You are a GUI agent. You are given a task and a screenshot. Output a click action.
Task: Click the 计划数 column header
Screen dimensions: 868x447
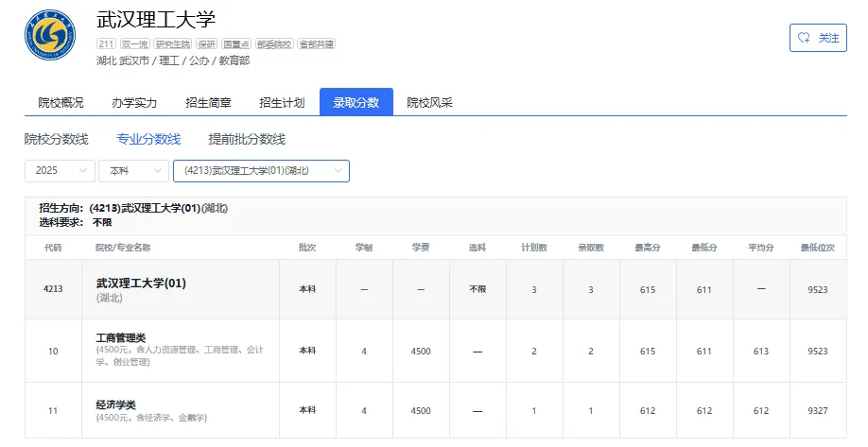pyautogui.click(x=534, y=248)
